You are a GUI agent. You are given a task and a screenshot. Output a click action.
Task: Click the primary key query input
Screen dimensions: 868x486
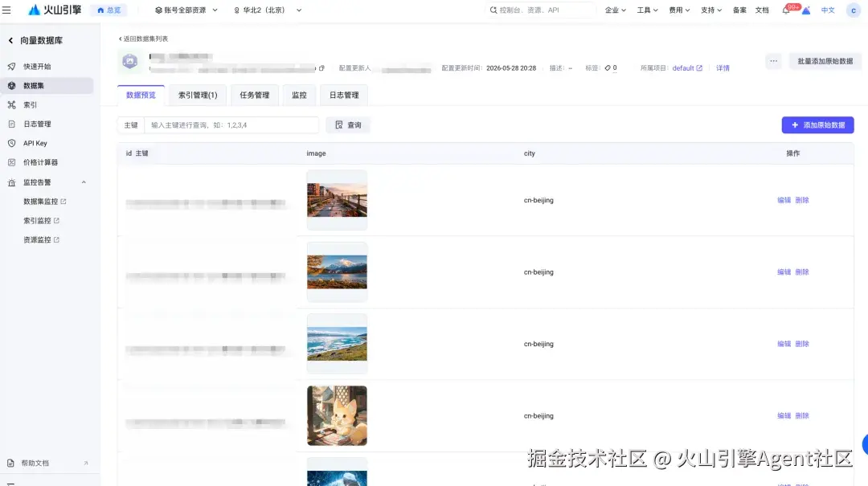[231, 125]
